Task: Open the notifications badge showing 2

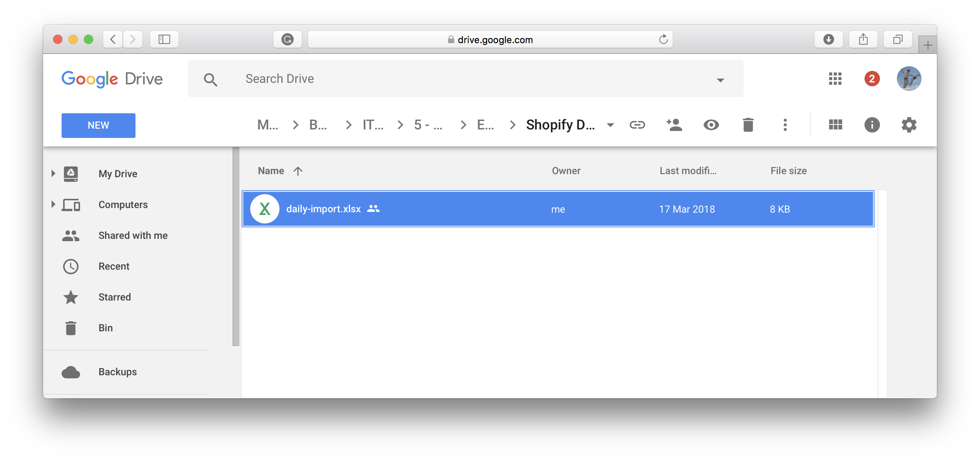Action: (x=872, y=79)
